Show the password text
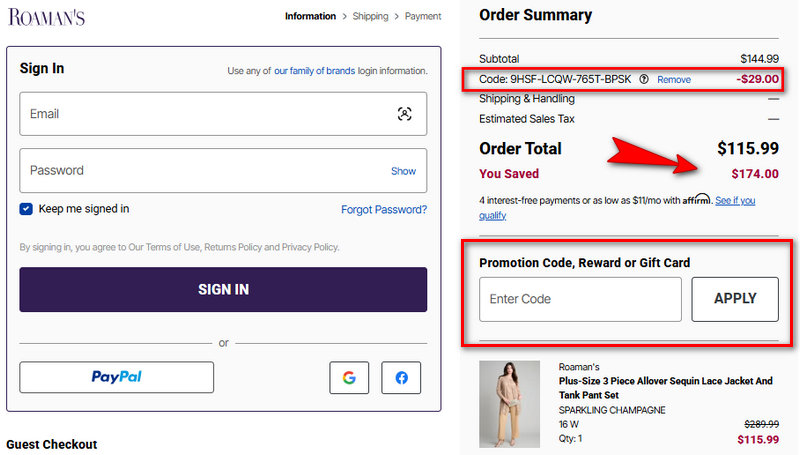This screenshot has height=455, width=800. click(x=403, y=171)
